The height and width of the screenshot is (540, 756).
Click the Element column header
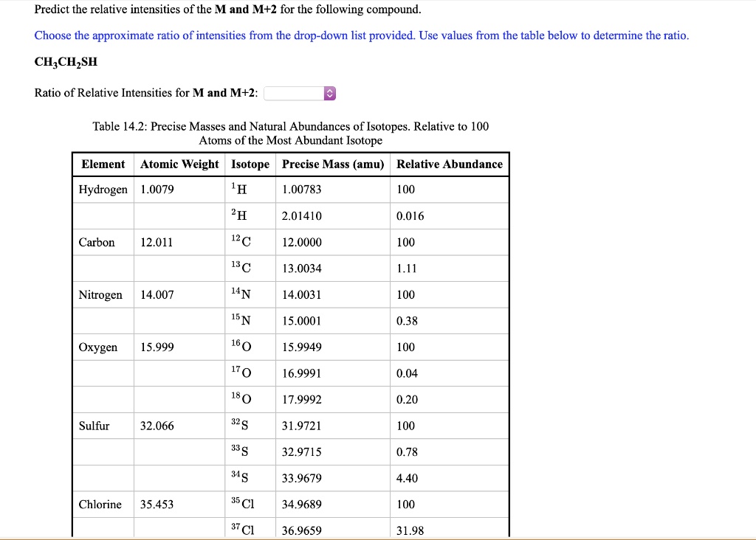tap(103, 164)
